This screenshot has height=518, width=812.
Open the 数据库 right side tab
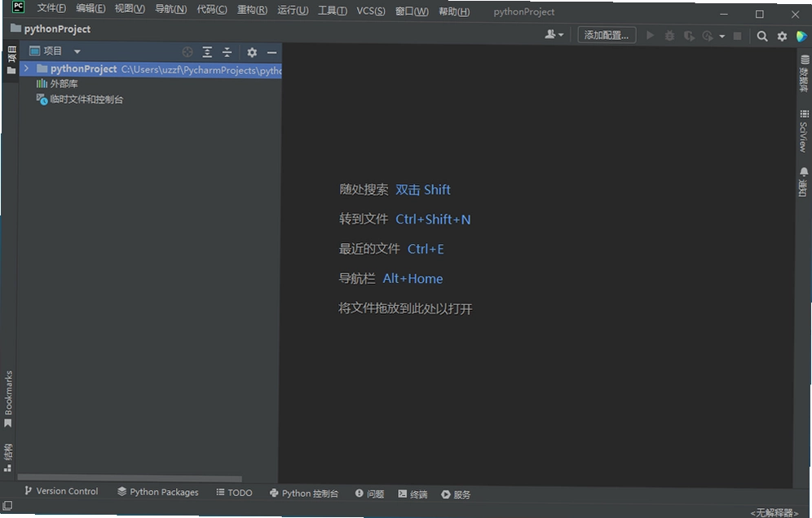(x=804, y=73)
